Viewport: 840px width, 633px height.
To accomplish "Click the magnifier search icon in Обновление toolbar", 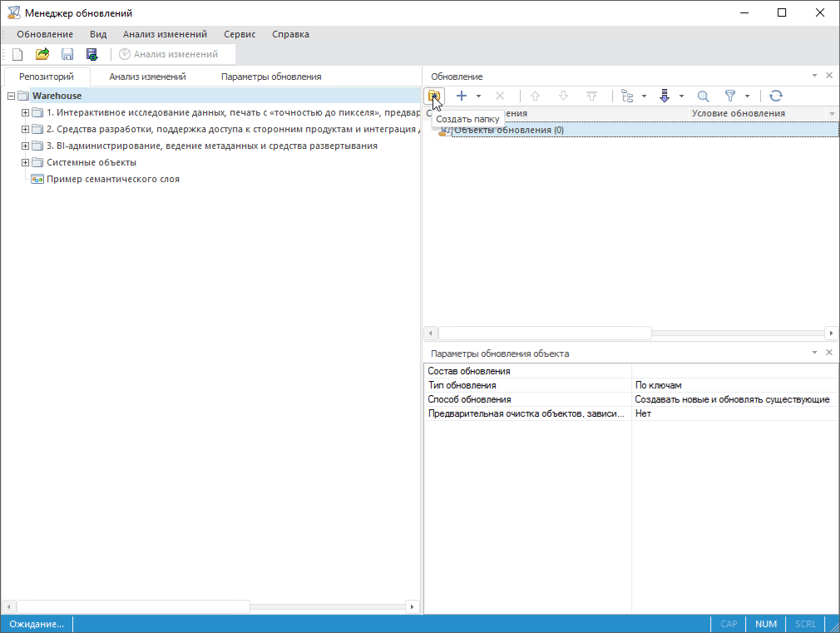I will pos(703,96).
